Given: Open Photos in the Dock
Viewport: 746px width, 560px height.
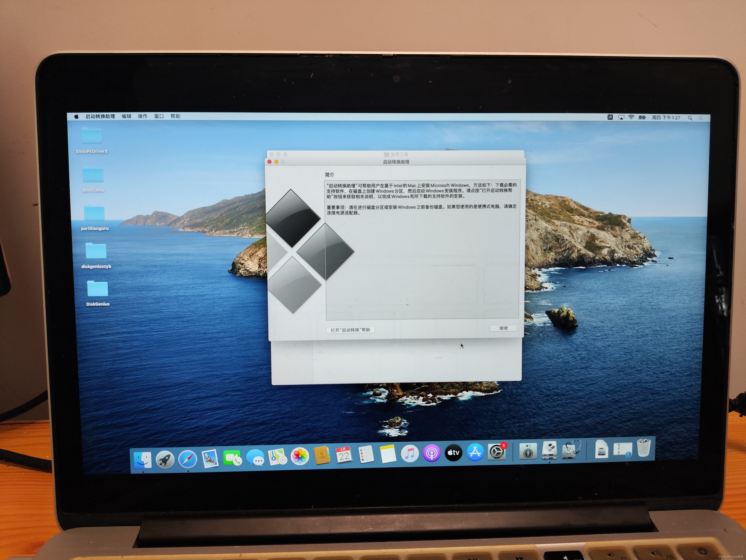Looking at the screenshot, I should [299, 456].
